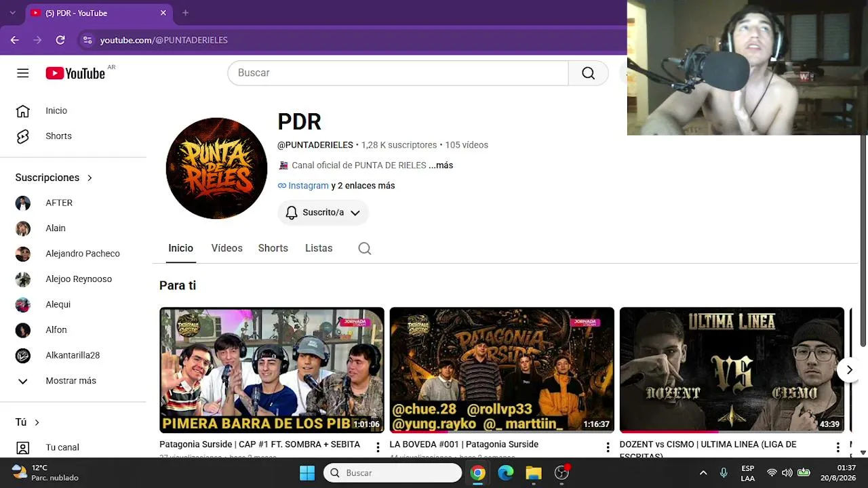This screenshot has width=868, height=488.
Task: Show hidden system tray icons
Action: coord(703,472)
